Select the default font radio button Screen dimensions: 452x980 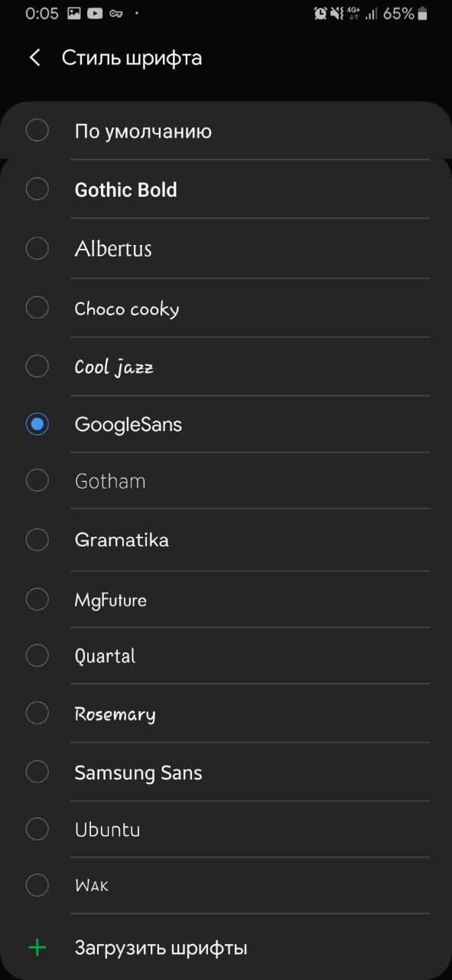(x=37, y=130)
